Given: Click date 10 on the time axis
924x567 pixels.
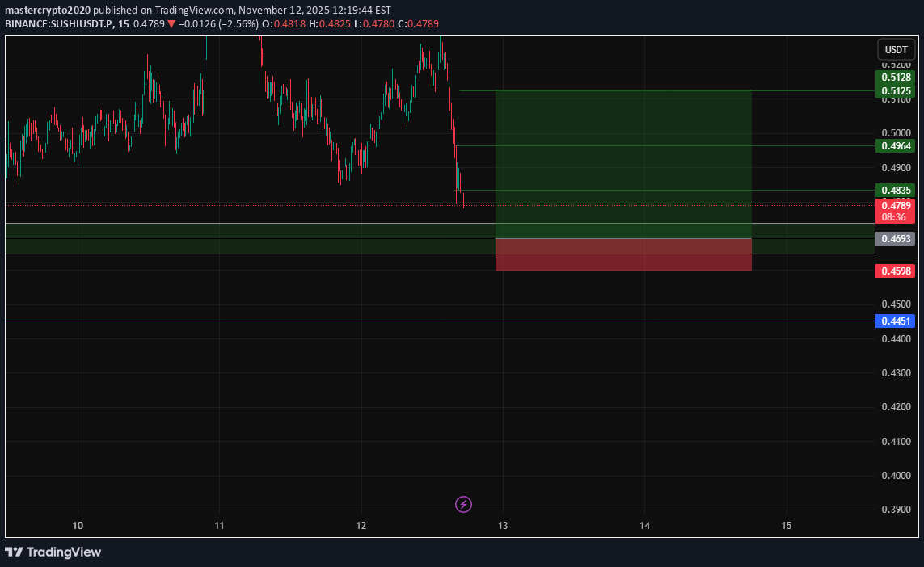Looking at the screenshot, I should [78, 526].
